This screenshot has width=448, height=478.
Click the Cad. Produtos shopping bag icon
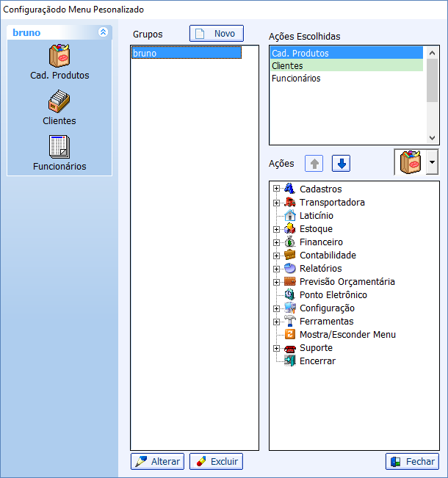click(59, 57)
